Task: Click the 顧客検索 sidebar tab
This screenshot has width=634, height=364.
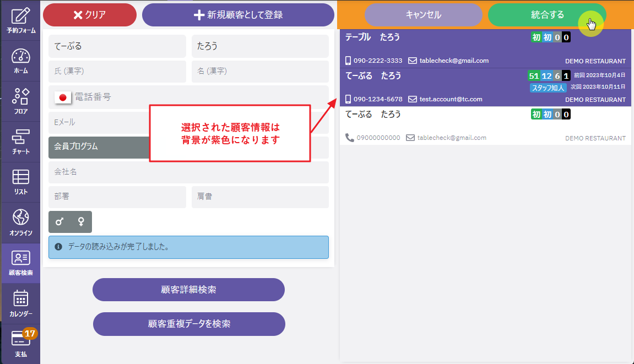Action: coord(20,263)
